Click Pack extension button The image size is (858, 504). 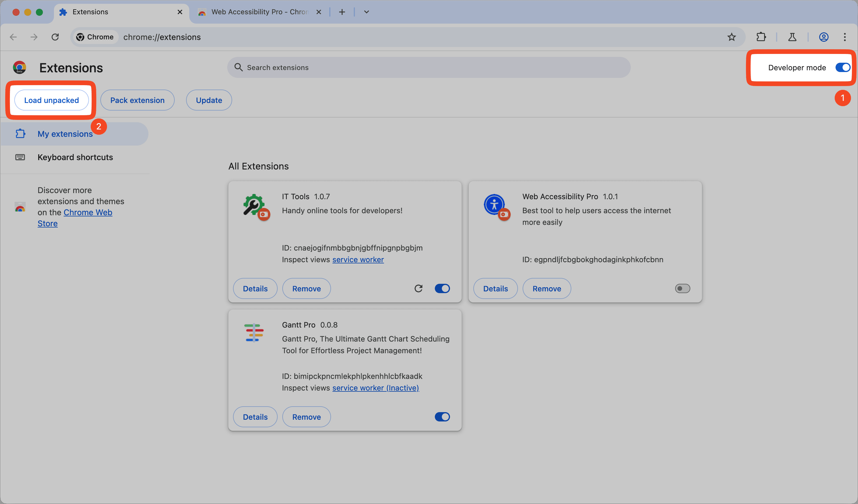tap(137, 100)
